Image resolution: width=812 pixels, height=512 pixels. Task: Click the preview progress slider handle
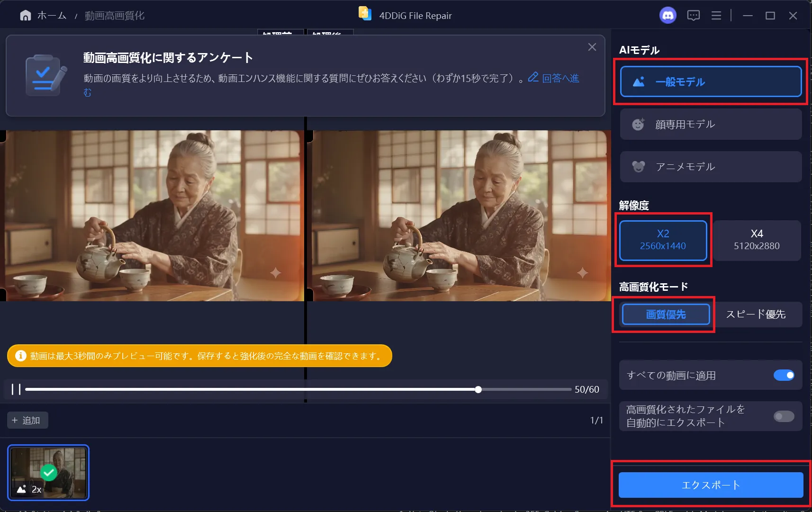(x=478, y=389)
